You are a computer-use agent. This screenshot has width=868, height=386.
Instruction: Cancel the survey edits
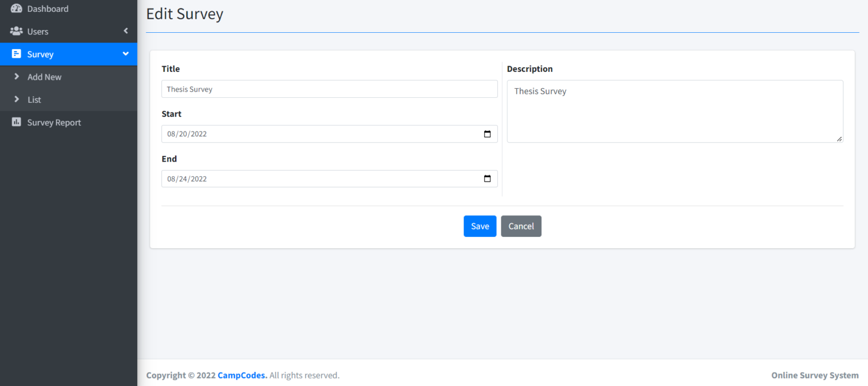point(521,226)
